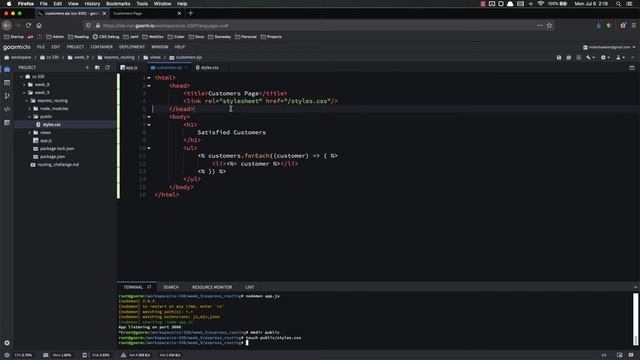This screenshot has height=360, width=640.
Task: Open the page actions ellipsis in URL bar
Action: (x=540, y=25)
